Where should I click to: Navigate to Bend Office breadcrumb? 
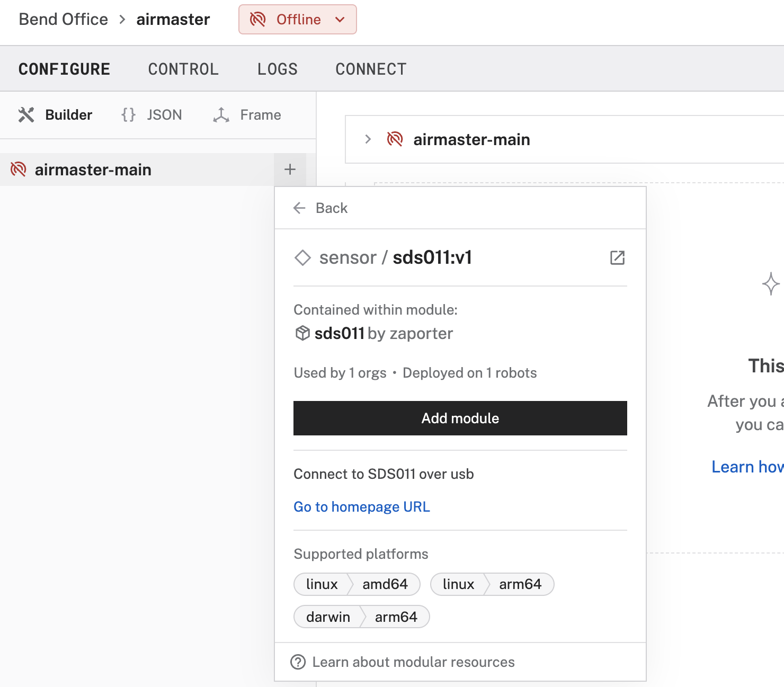click(x=63, y=19)
